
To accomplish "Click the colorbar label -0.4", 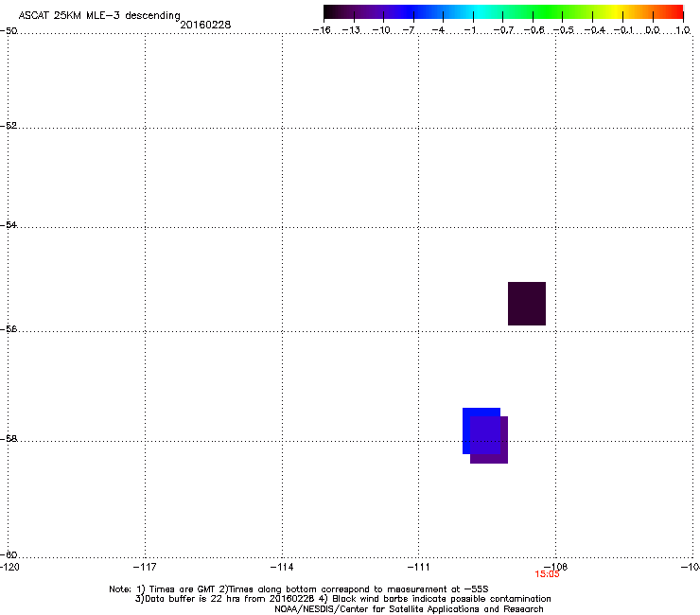I will pos(595,30).
